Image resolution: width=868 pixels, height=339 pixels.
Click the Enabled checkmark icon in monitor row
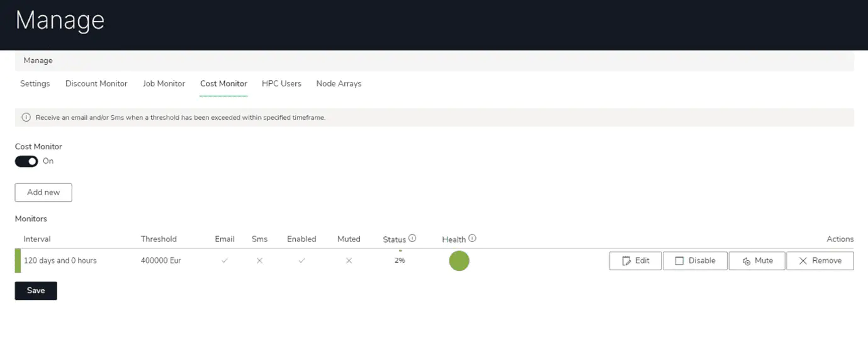tap(302, 261)
